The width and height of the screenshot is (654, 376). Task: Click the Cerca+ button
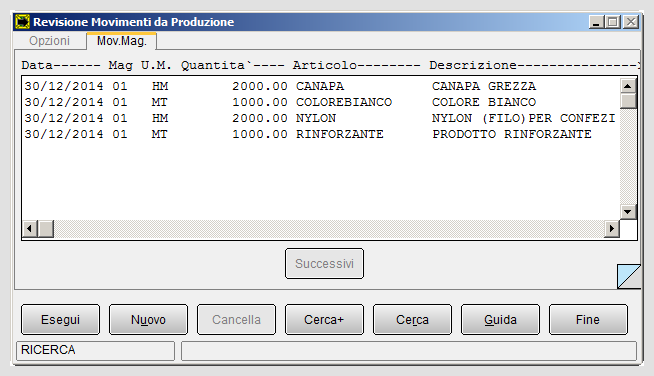pos(324,320)
